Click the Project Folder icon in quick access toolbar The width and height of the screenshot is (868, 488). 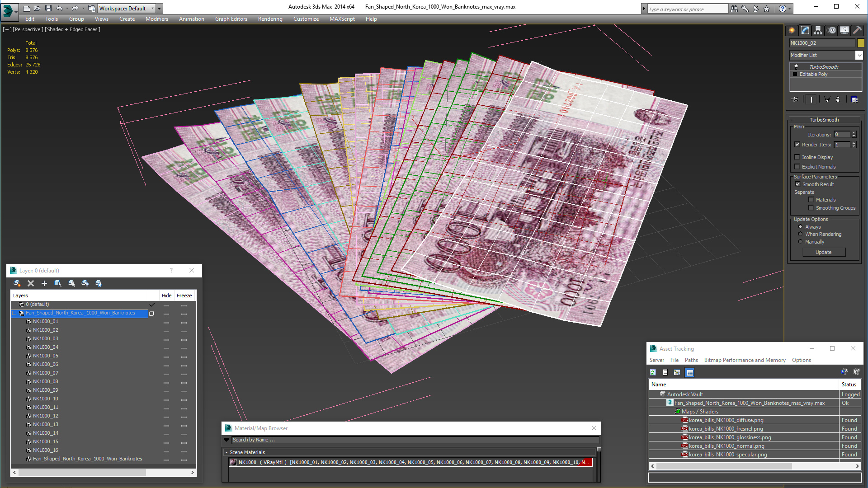click(92, 8)
